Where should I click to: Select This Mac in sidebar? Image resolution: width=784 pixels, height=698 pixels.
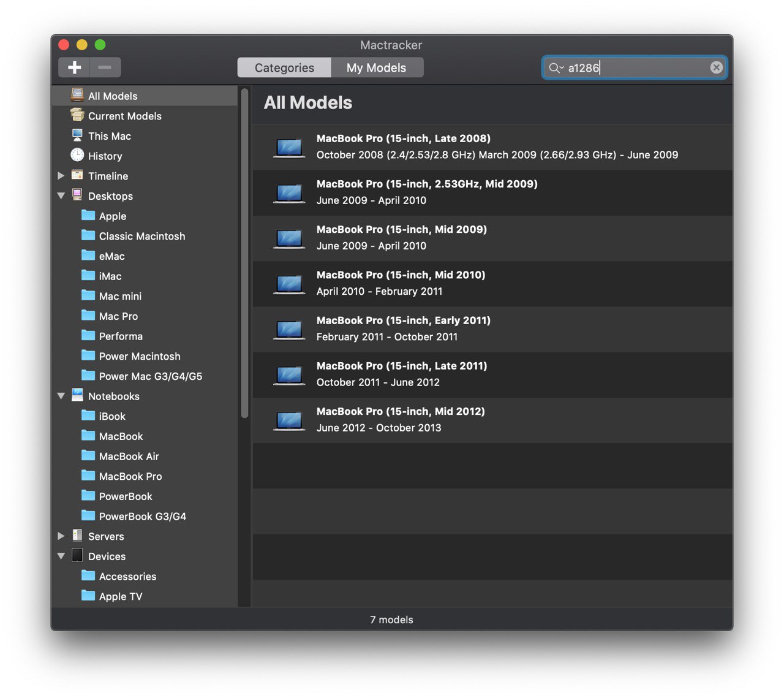pos(145,136)
